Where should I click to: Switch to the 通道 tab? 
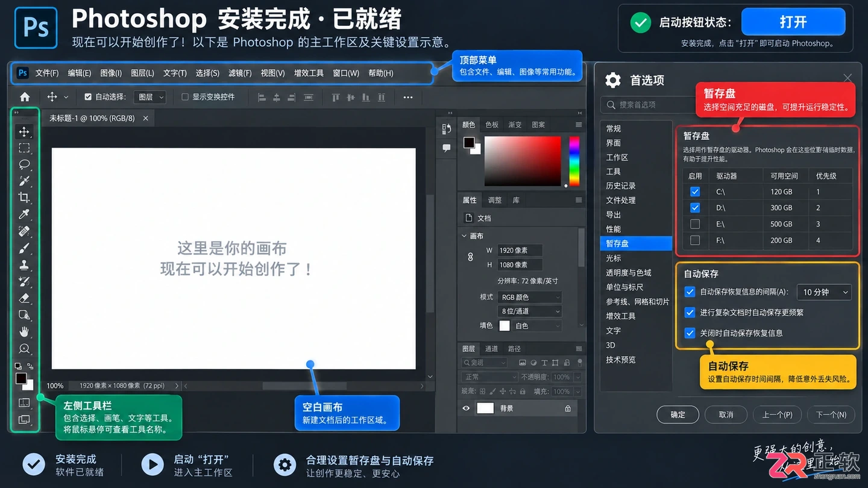[x=492, y=349]
